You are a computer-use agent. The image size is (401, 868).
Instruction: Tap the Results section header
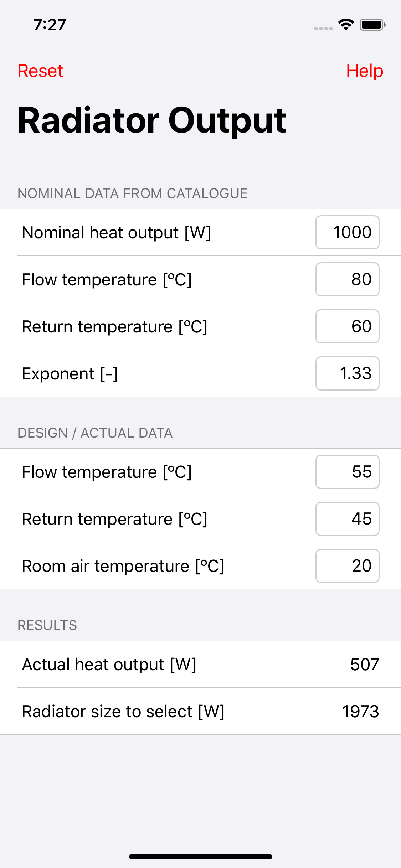[47, 625]
